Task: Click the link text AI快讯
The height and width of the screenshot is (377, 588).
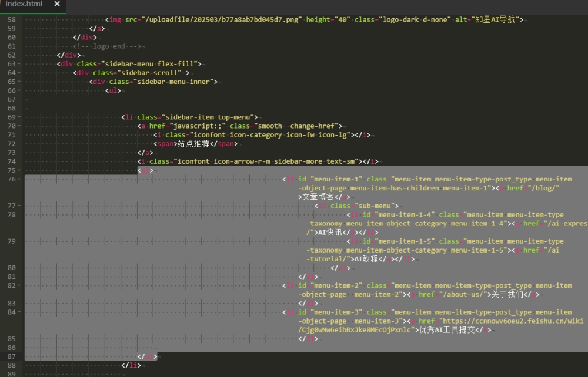Action: pos(330,233)
